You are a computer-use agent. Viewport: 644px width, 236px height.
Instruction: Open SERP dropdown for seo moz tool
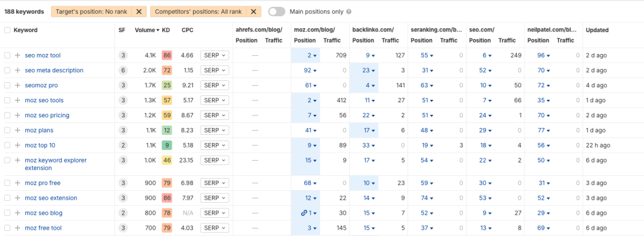point(214,55)
